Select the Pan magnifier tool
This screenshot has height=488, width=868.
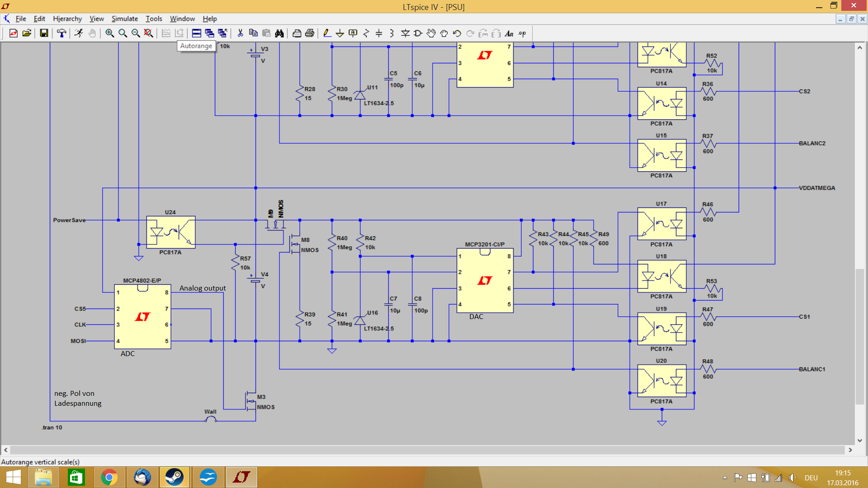[123, 33]
